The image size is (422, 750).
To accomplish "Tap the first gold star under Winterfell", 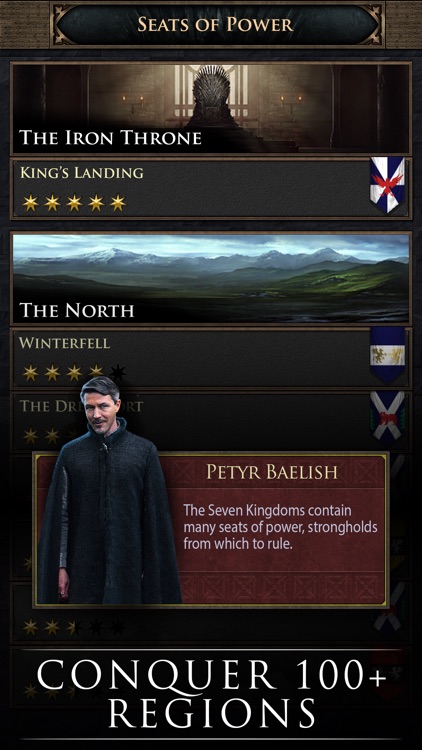I will click(30, 372).
